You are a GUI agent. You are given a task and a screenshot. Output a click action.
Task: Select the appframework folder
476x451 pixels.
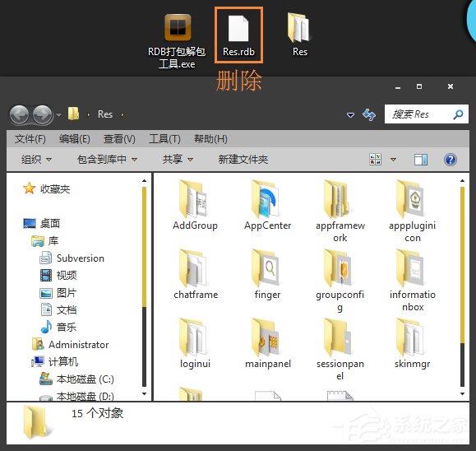340,212
